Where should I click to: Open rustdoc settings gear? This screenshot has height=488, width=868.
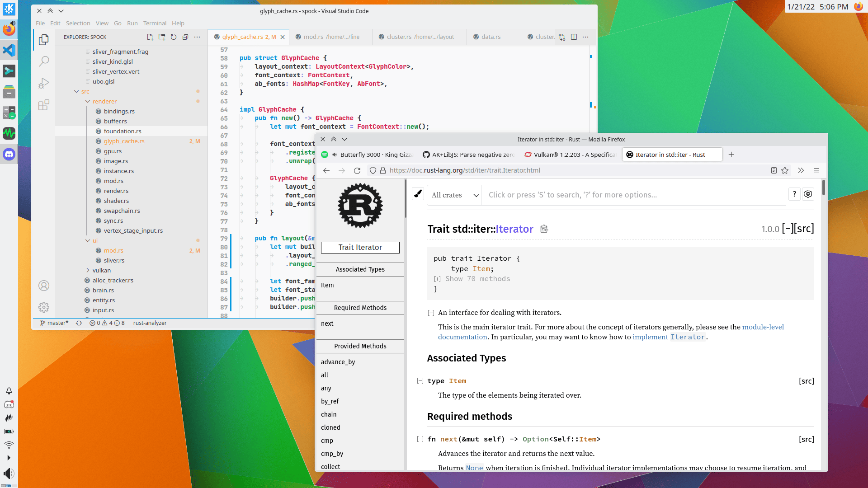(x=808, y=194)
